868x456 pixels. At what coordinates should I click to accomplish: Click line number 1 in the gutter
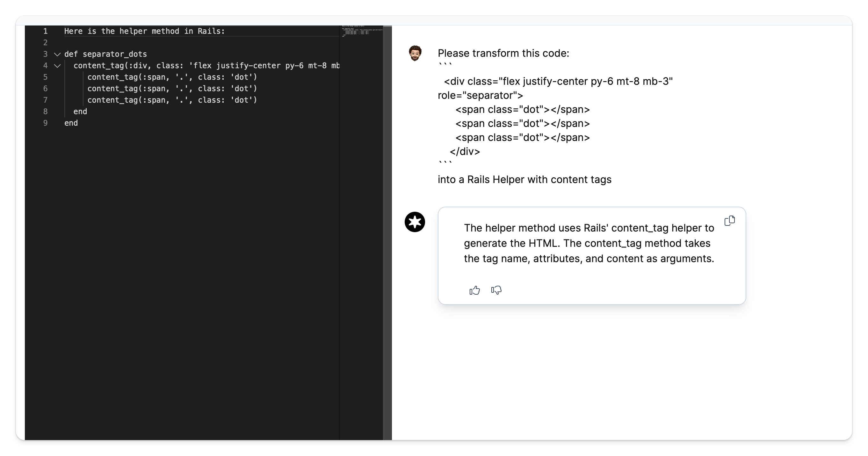pos(46,31)
